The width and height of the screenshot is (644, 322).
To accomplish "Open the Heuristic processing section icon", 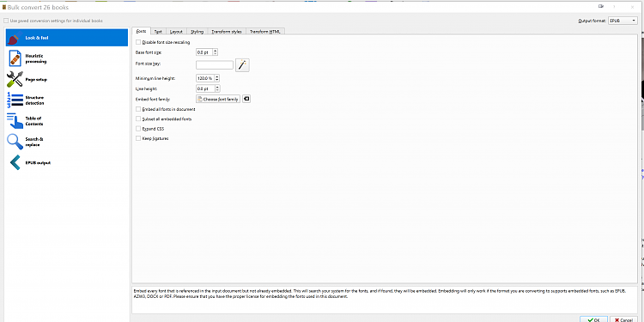I will point(15,58).
